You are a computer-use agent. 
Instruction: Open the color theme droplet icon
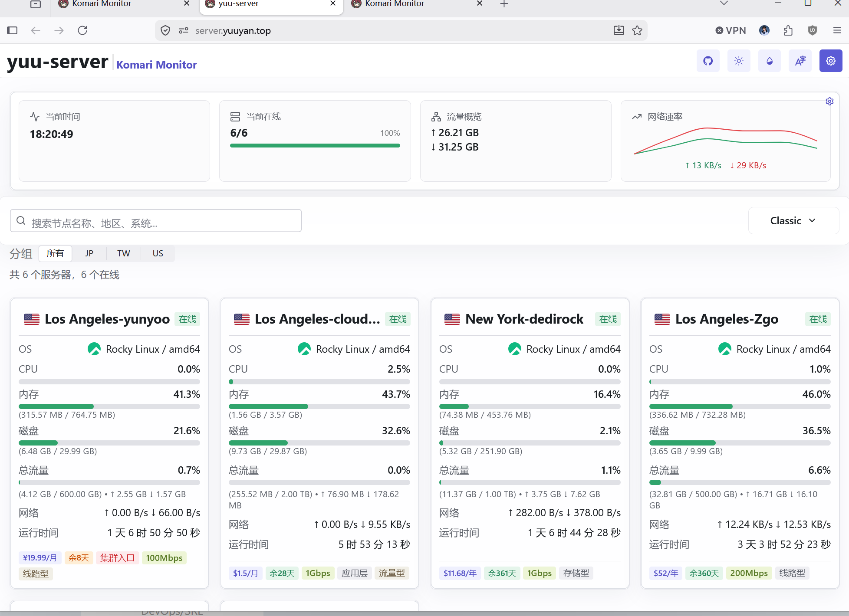click(770, 61)
